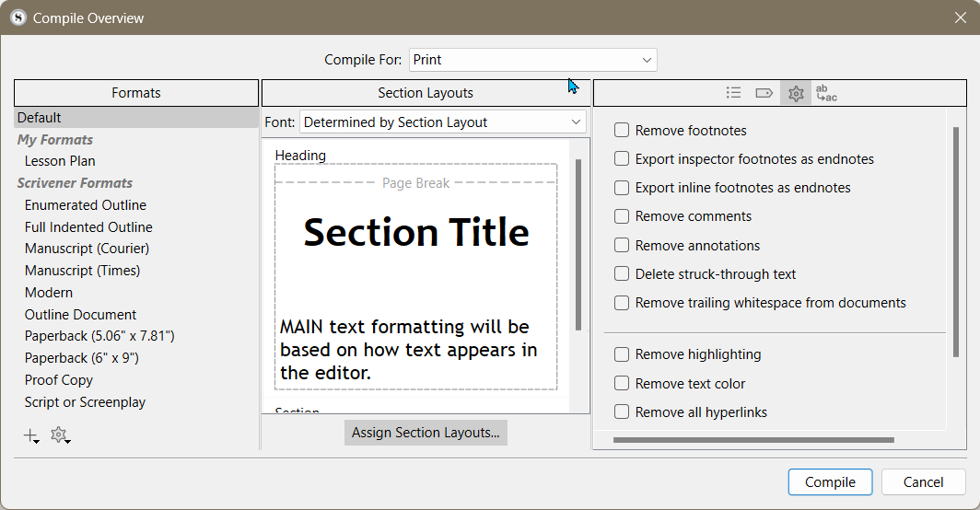Click the Compile button
The image size is (980, 510).
coord(830,481)
